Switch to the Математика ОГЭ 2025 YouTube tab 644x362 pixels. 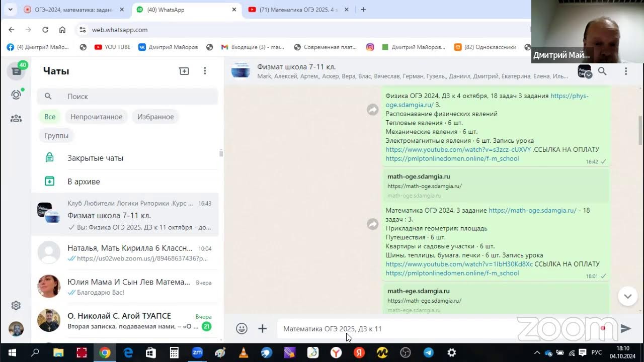[x=299, y=10]
